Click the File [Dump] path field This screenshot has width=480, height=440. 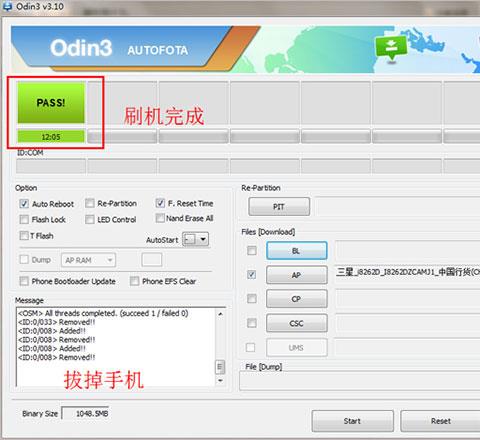360,381
